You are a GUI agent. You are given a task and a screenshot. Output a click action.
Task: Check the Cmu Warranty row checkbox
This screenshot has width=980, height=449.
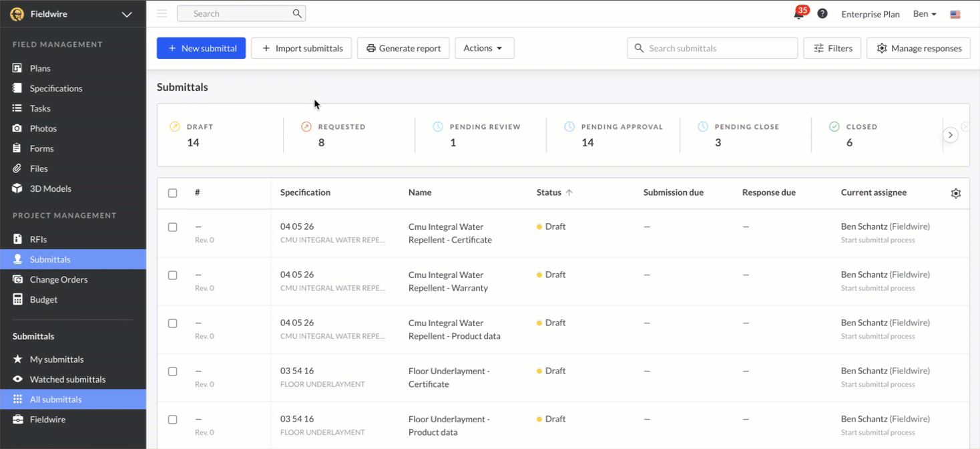172,275
